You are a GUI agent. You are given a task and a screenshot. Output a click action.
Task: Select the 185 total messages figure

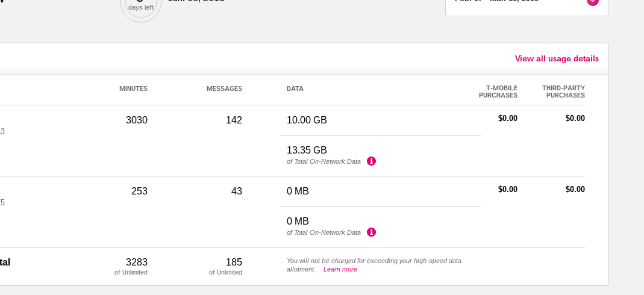[234, 262]
